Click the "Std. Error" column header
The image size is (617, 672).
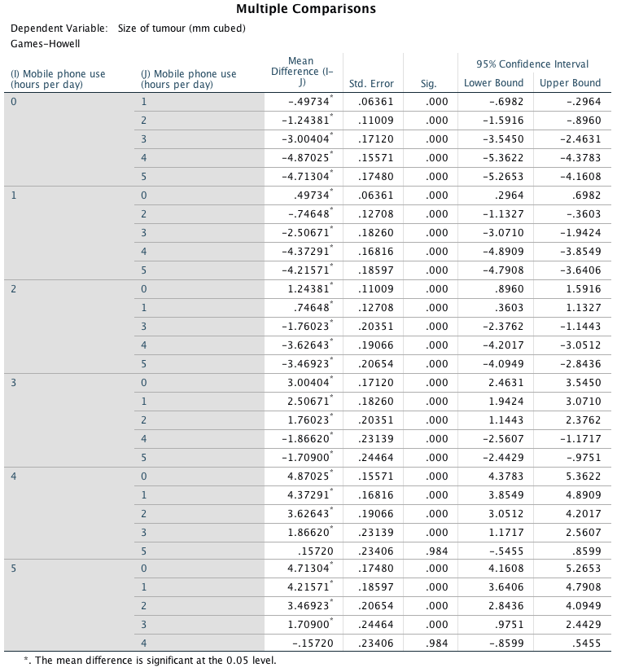click(371, 83)
